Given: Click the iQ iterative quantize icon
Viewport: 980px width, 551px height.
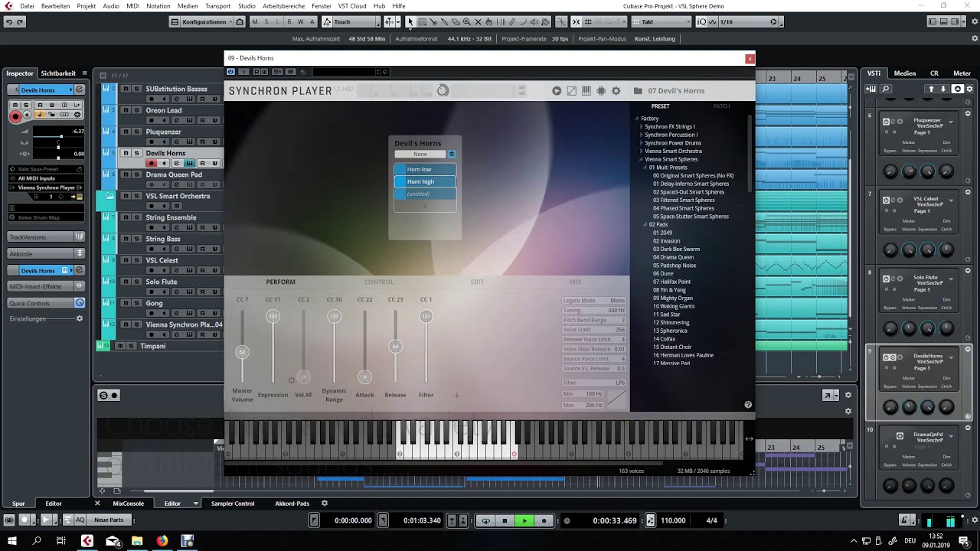Looking at the screenshot, I should 701,21.
